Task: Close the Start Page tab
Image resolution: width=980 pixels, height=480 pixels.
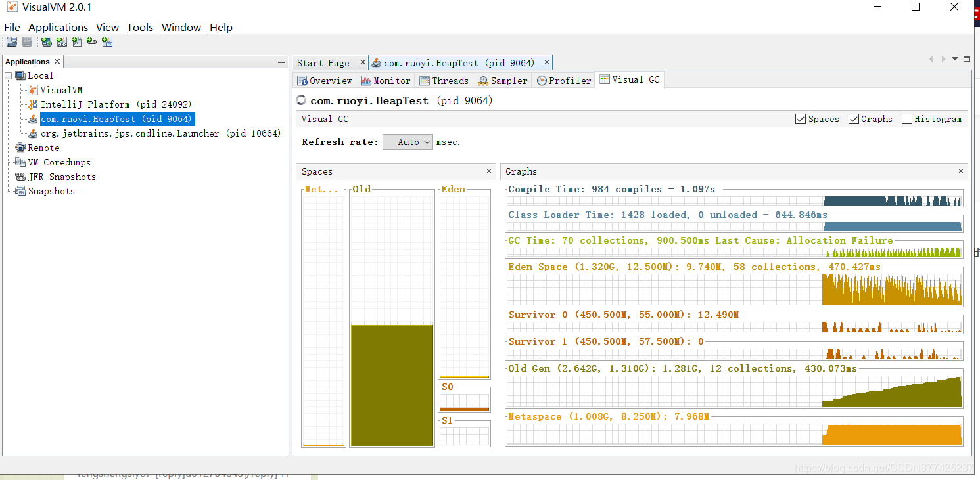Action: [362, 62]
